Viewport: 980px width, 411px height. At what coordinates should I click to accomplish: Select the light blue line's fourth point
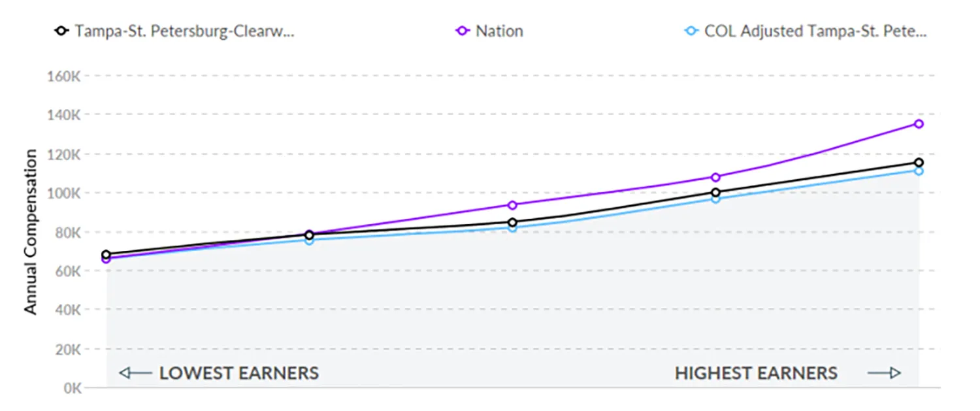tap(715, 199)
